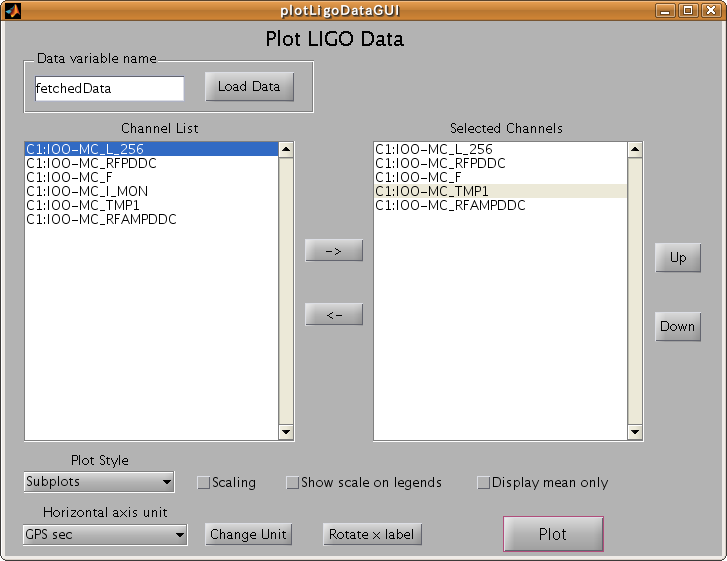The height and width of the screenshot is (561, 727).
Task: Select C1:IOO-MC_RFPDDC in Selected Channels
Action: tap(500, 163)
